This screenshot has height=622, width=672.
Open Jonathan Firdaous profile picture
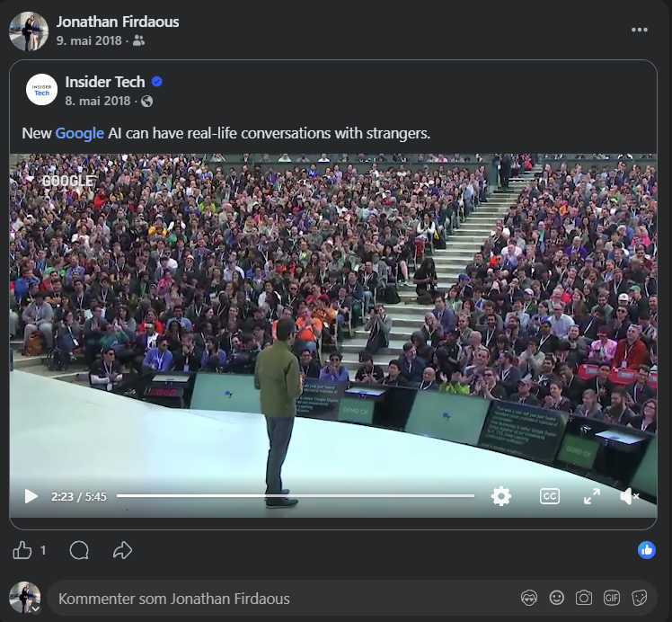[x=29, y=31]
